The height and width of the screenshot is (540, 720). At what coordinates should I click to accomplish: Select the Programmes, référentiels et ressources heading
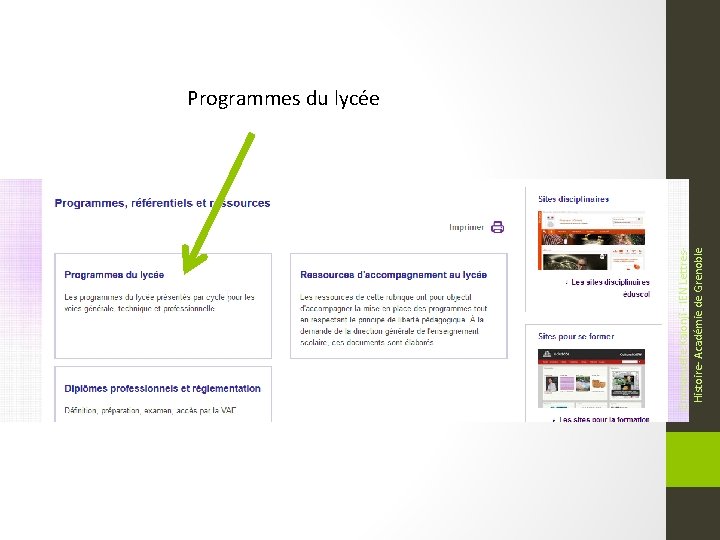click(x=162, y=203)
